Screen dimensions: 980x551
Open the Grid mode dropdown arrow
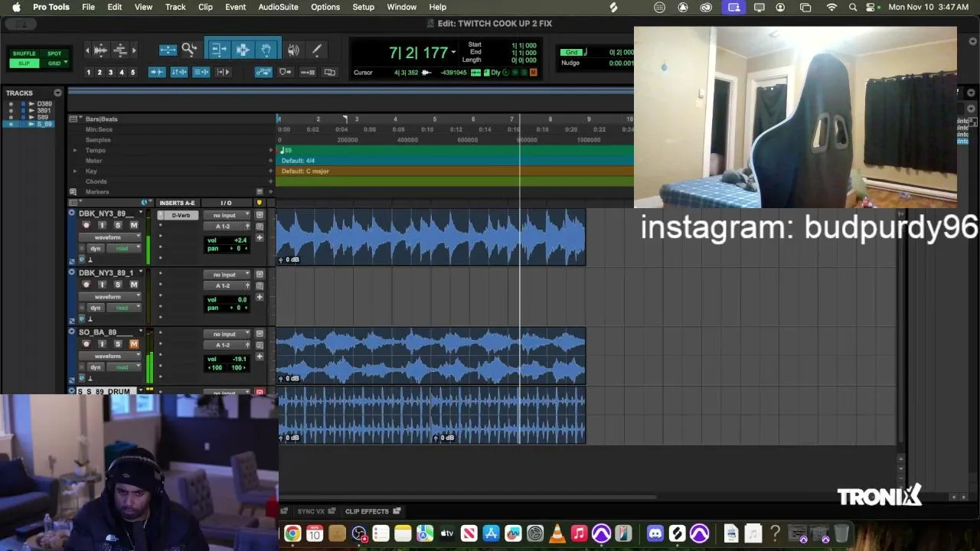(66, 63)
